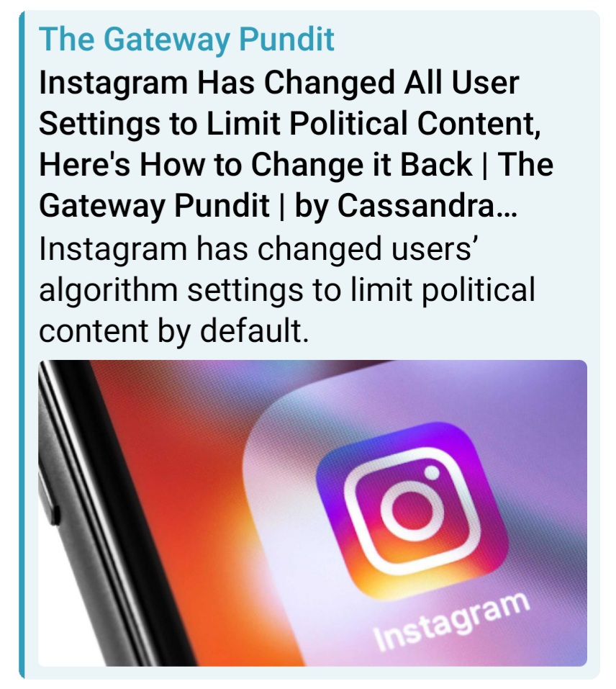Click description line "Instagram has changed users'"
The height and width of the screenshot is (689, 616).
(258, 248)
